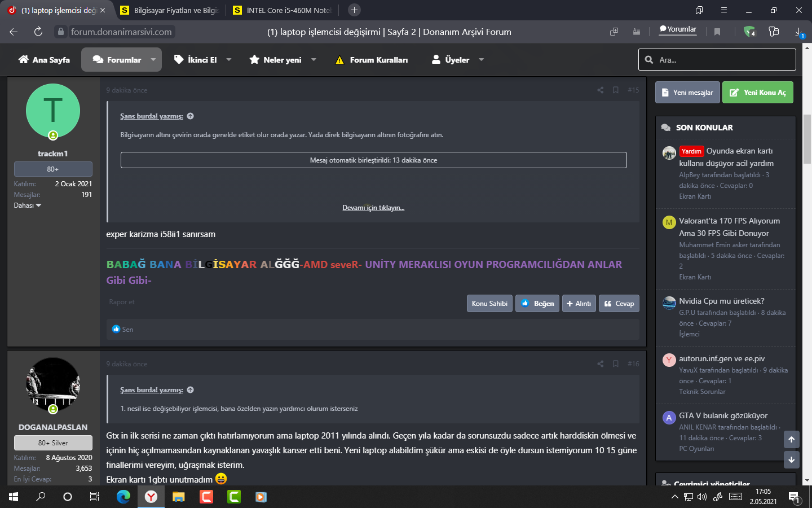Open Microsoft Edge from taskbar
812x508 pixels.
[x=123, y=497]
